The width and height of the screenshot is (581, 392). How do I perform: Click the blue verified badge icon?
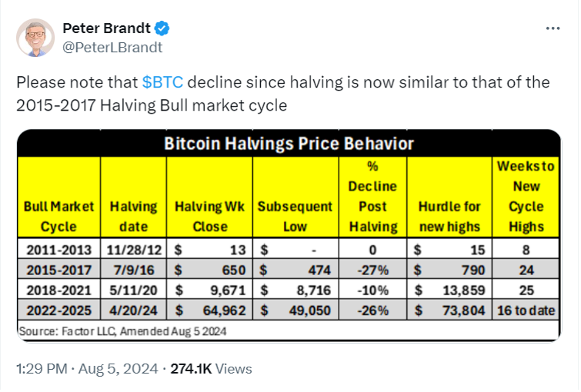[162, 28]
